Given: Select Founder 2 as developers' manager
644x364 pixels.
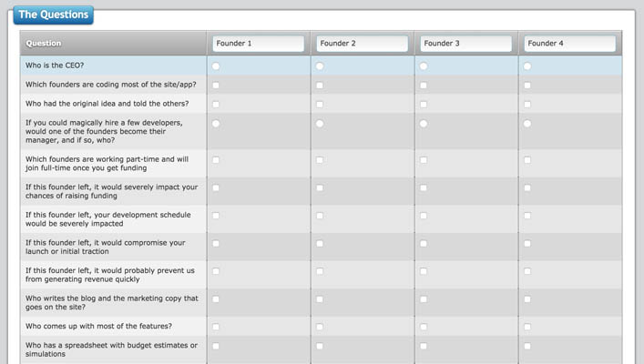Looking at the screenshot, I should pos(320,124).
